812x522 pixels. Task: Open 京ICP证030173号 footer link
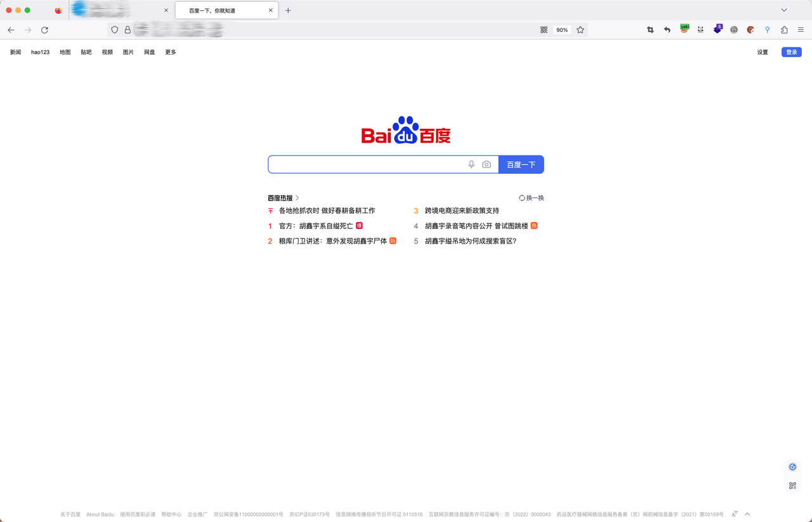tap(310, 514)
